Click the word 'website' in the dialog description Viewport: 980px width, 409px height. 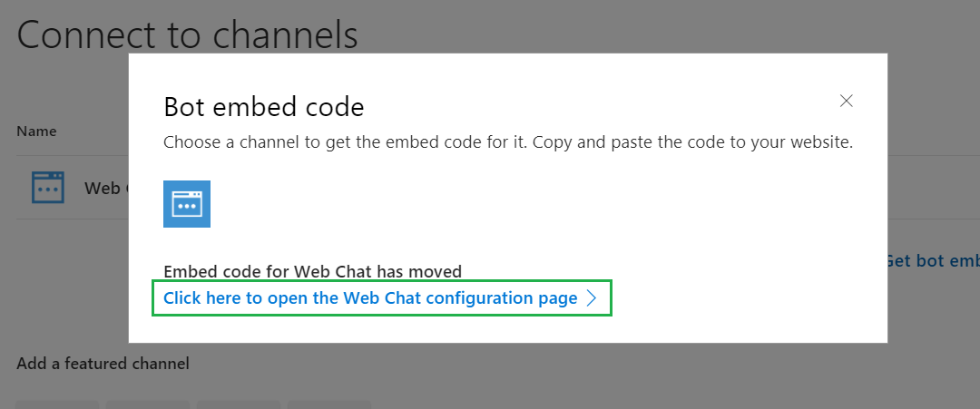pos(819,143)
